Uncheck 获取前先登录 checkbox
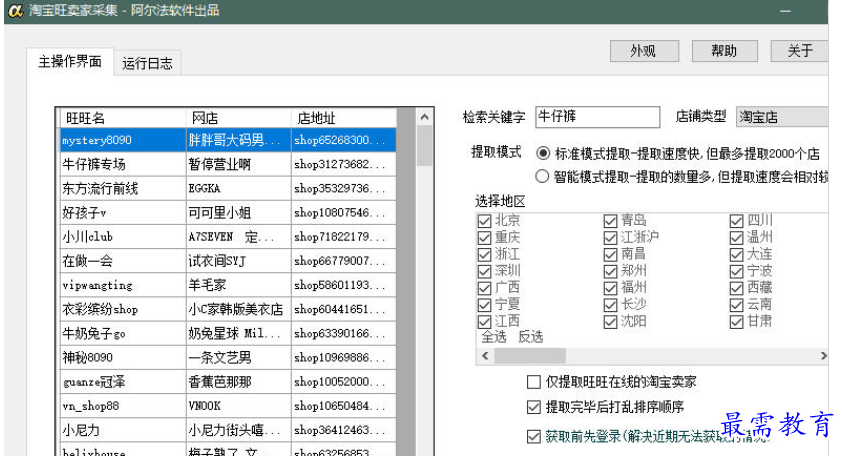 pos(534,436)
